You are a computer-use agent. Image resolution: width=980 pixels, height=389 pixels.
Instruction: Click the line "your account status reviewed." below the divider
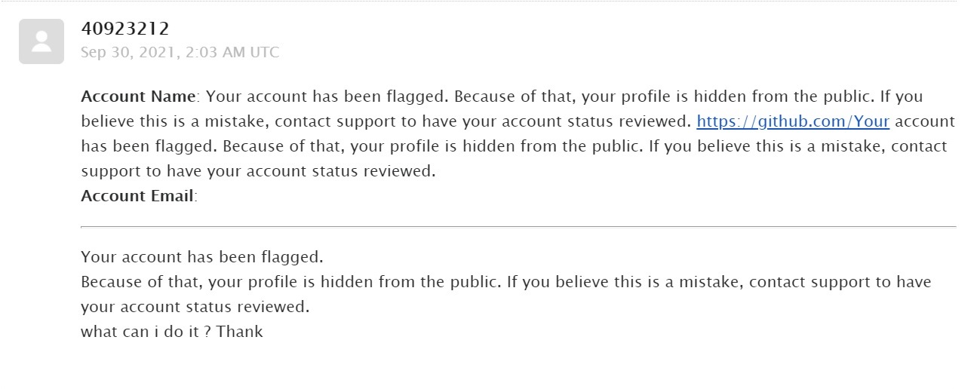coord(195,307)
